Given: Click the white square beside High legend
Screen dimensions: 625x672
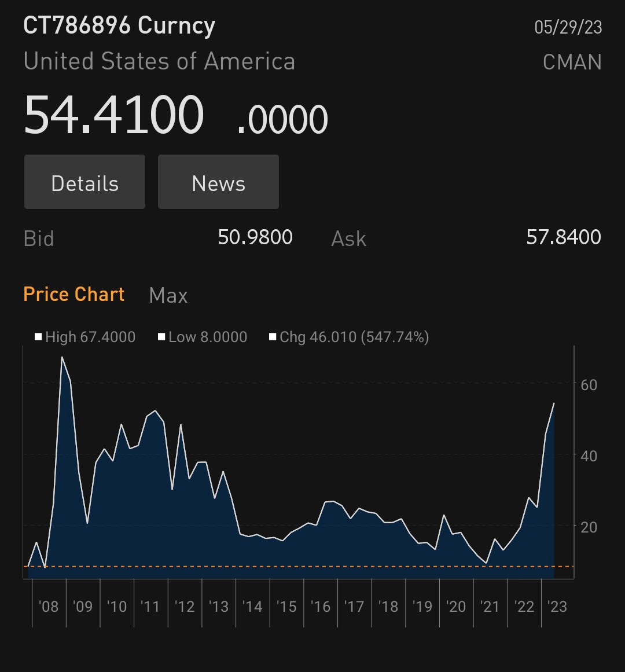Looking at the screenshot, I should (38, 336).
